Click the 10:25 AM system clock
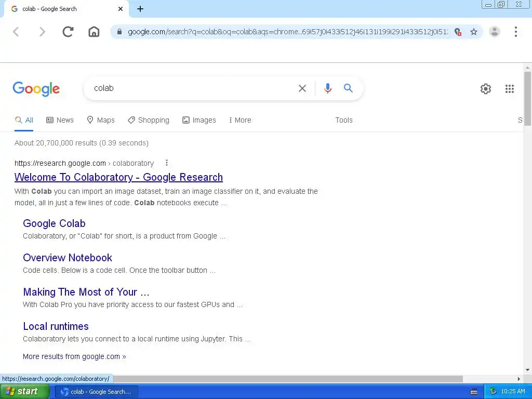Viewport: 532px width, 399px height. 513,392
